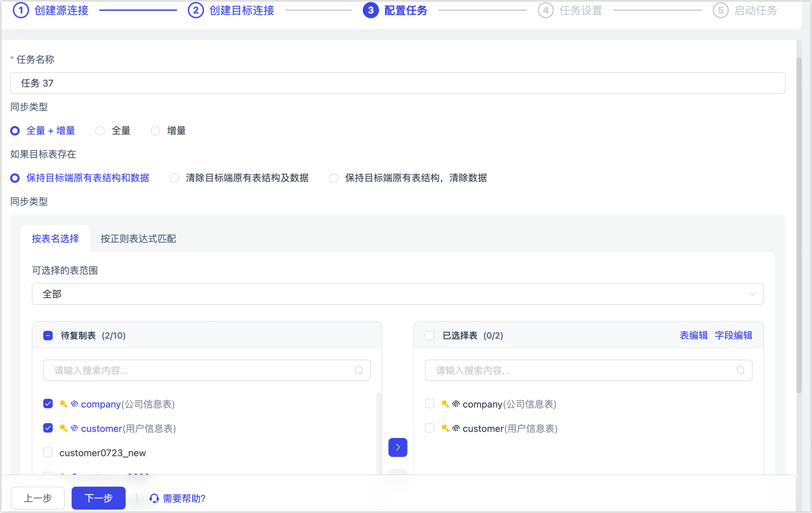Click the fingerprint icon beside company in 已选择表

(456, 404)
